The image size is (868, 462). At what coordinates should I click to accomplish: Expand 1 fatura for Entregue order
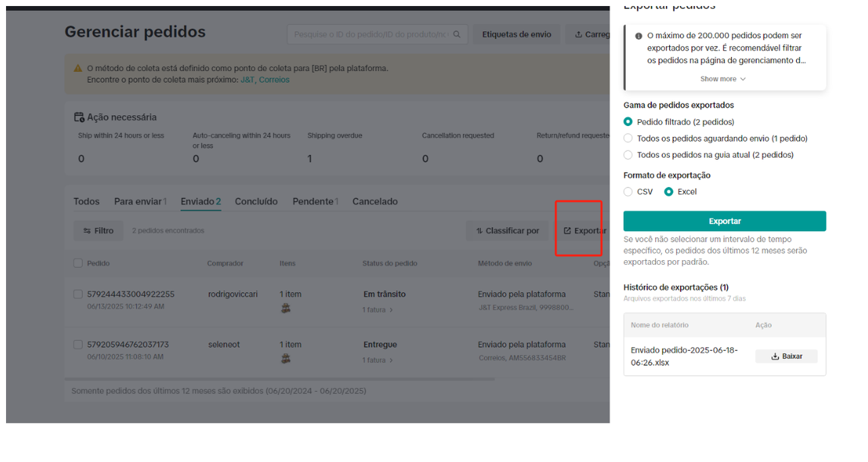pos(378,360)
